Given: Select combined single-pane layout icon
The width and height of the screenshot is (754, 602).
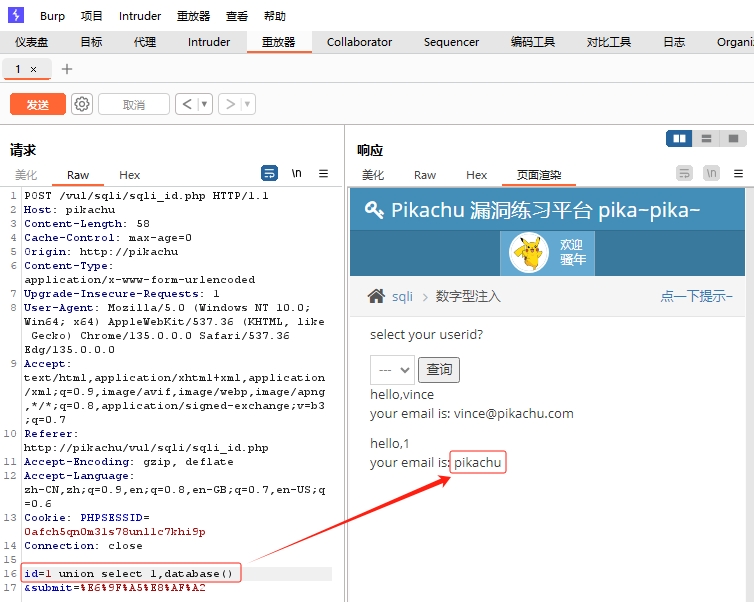Looking at the screenshot, I should pyautogui.click(x=733, y=138).
